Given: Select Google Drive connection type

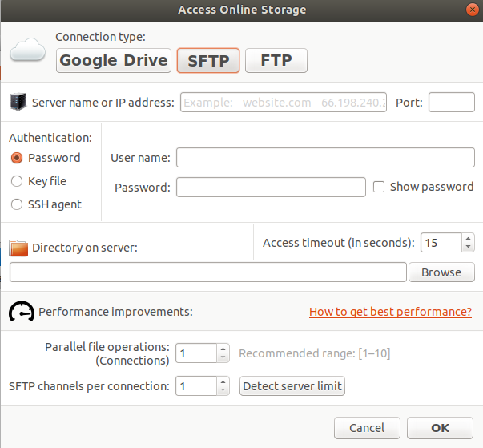Looking at the screenshot, I should click(114, 60).
